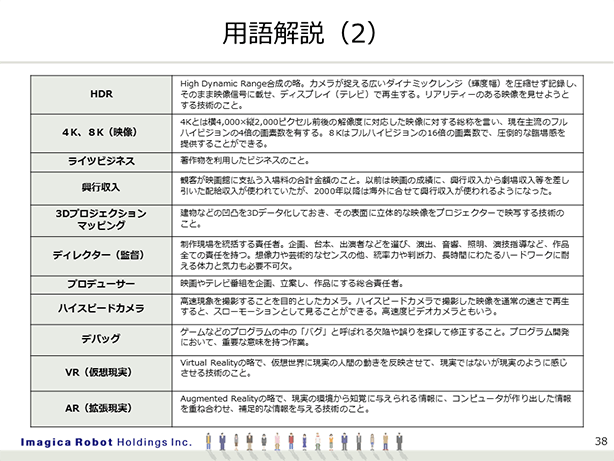The image size is (614, 461).
Task: Click the Imagica Robot Holdings Inc. logo
Action: pyautogui.click(x=106, y=443)
